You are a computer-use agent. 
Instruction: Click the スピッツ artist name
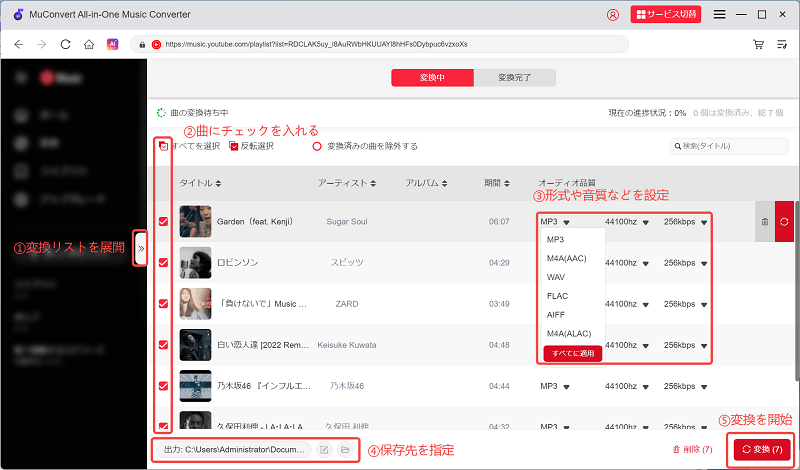[347, 263]
